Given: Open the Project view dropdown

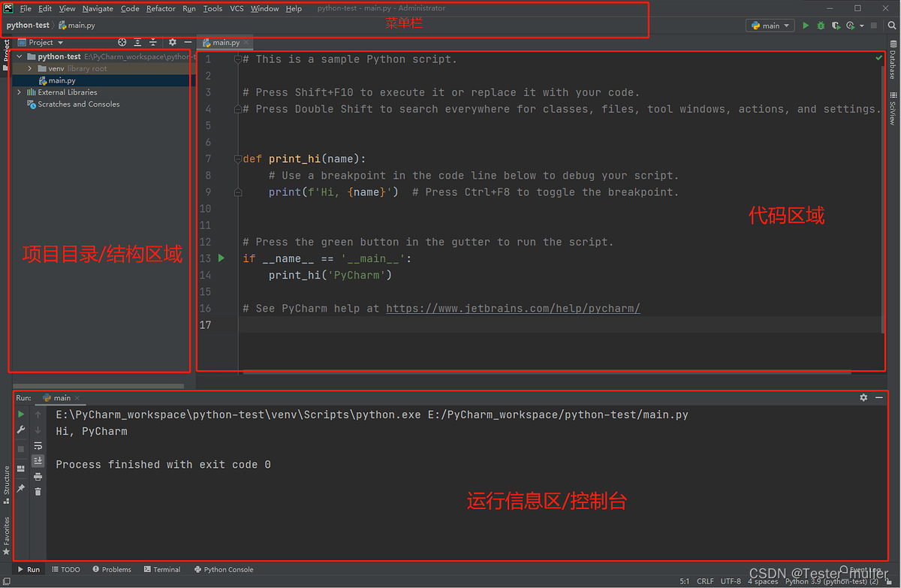Looking at the screenshot, I should click(x=41, y=43).
